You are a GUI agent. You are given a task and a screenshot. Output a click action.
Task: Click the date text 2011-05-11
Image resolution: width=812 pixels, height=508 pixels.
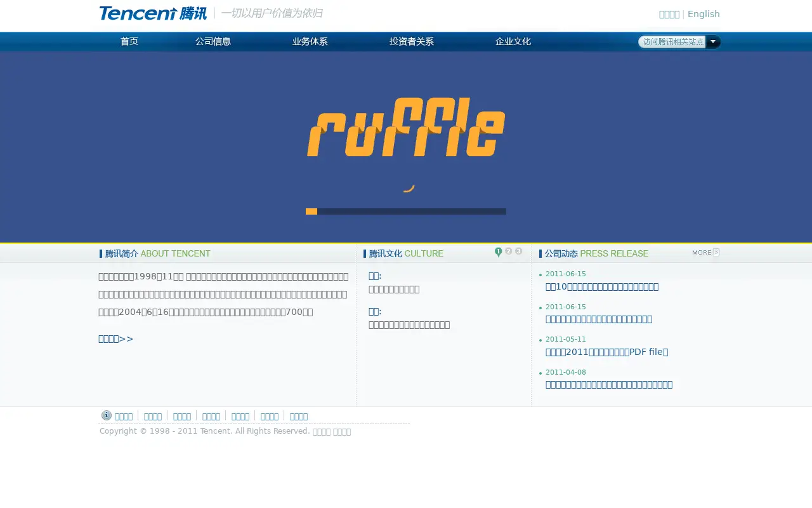coord(566,339)
